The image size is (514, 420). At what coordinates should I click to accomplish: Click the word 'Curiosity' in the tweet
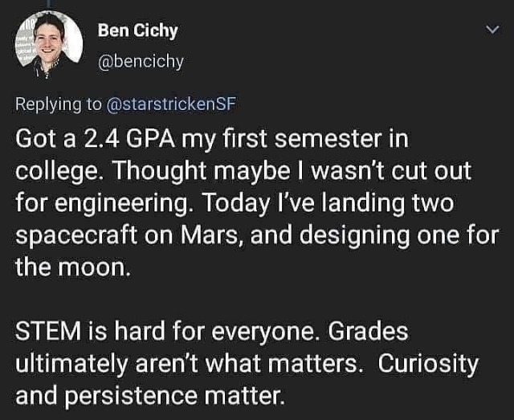tap(428, 365)
